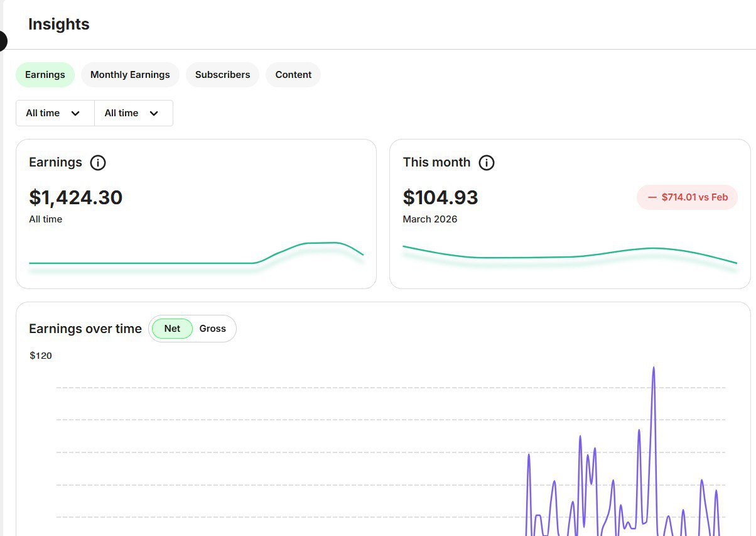
Task: Click the $1,424.30 all-time earnings amount
Action: [x=76, y=197]
